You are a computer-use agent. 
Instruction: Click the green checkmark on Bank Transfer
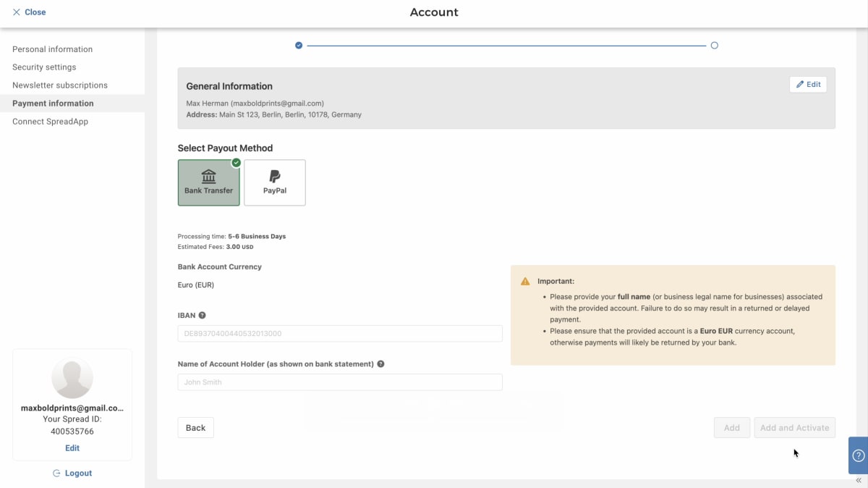[x=236, y=162]
